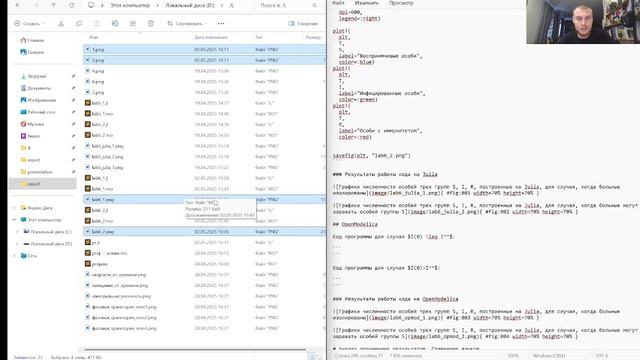640x360 pixels.
Task: Click Локальный диск (D:) in address breadcrumb
Action: [189, 5]
